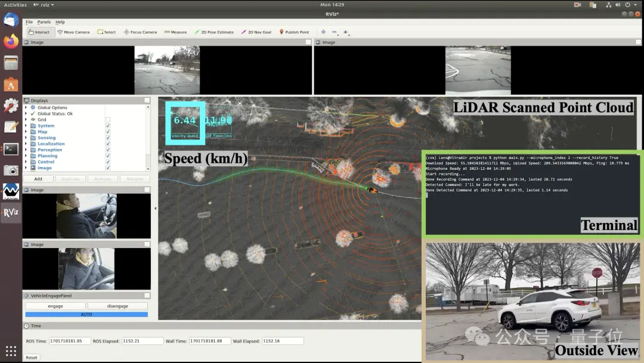644x363 pixels.
Task: Open the Panels menu
Action: [44, 22]
